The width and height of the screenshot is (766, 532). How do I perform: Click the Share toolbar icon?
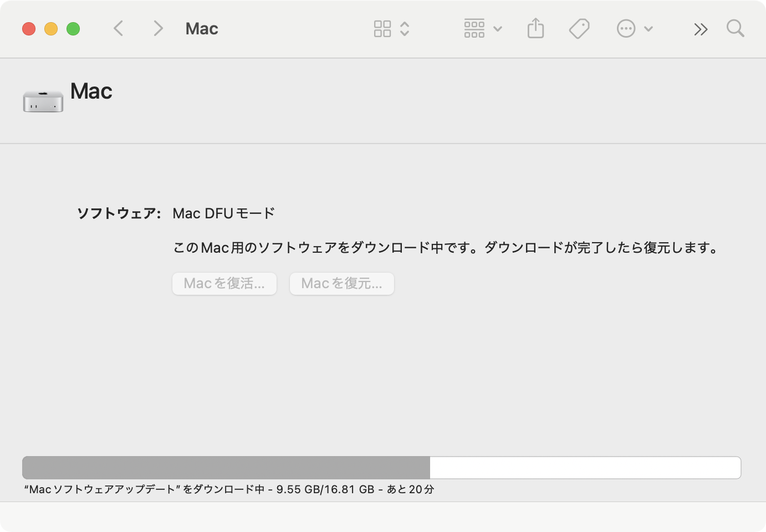click(535, 28)
